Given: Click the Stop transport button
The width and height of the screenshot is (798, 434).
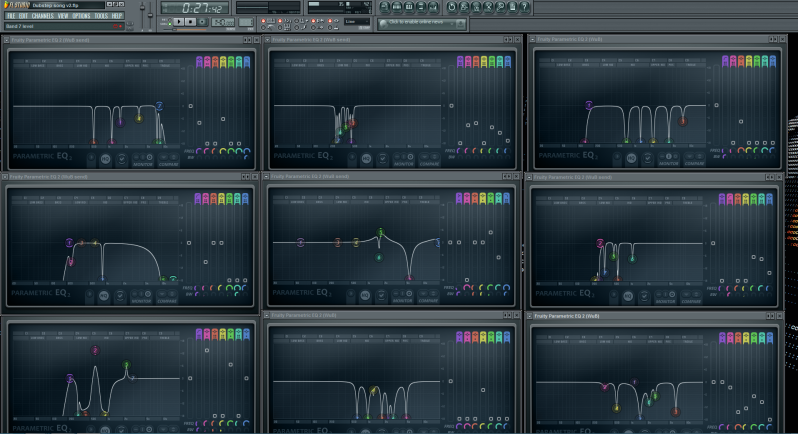Looking at the screenshot, I should click(x=190, y=22).
